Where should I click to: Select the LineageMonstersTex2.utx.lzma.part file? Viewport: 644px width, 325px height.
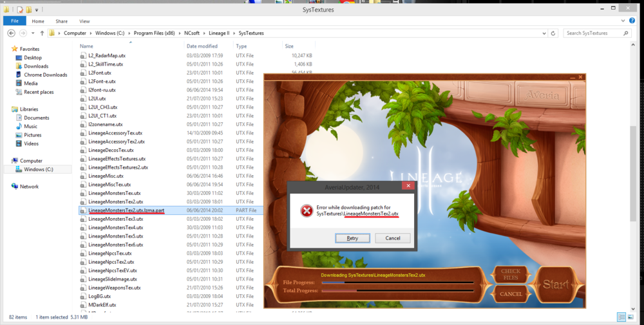(126, 210)
